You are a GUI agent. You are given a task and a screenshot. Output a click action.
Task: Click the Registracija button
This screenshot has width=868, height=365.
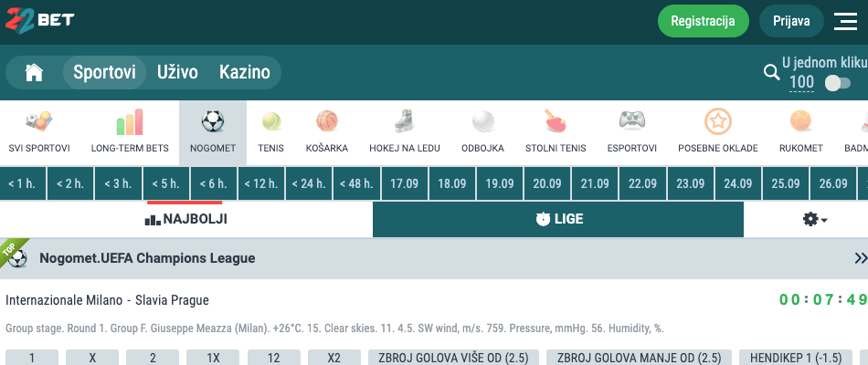[x=703, y=21]
